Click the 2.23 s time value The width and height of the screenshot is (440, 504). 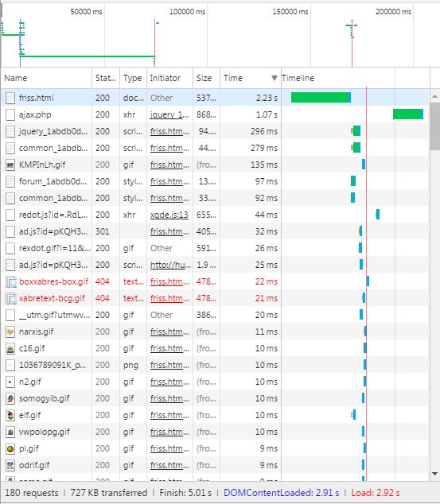(x=267, y=98)
